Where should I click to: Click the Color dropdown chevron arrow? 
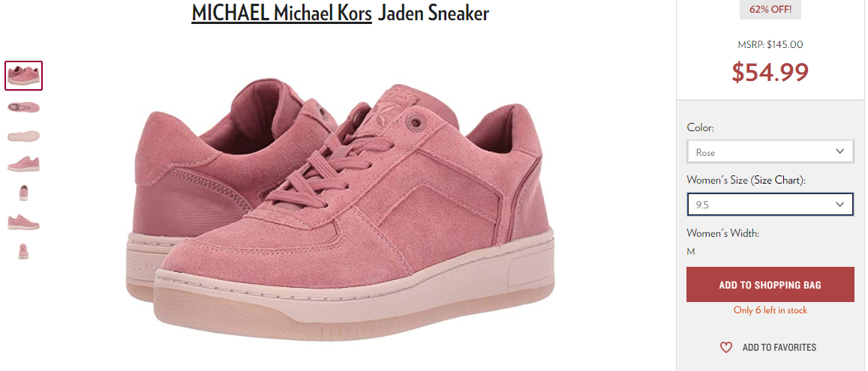click(x=839, y=151)
